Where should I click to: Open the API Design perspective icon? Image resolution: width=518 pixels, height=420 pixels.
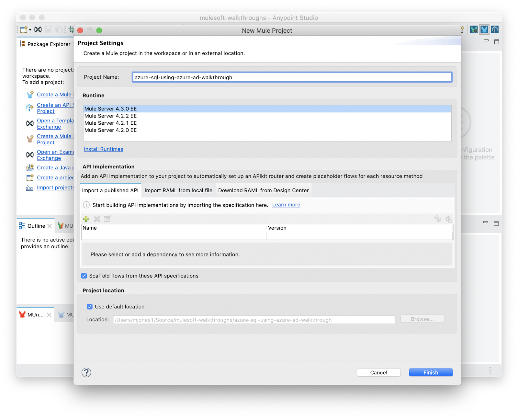pos(495,30)
